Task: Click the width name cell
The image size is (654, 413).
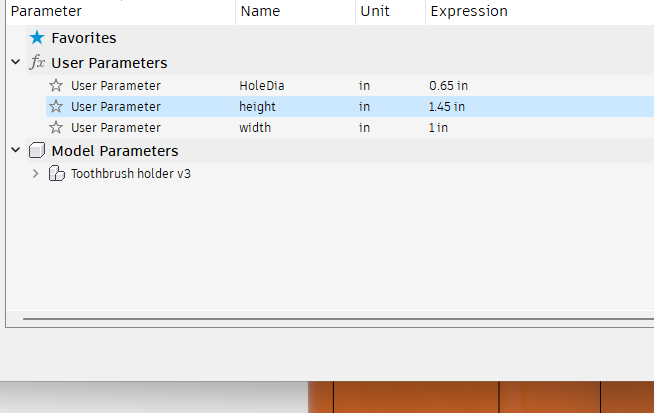Action: click(255, 127)
